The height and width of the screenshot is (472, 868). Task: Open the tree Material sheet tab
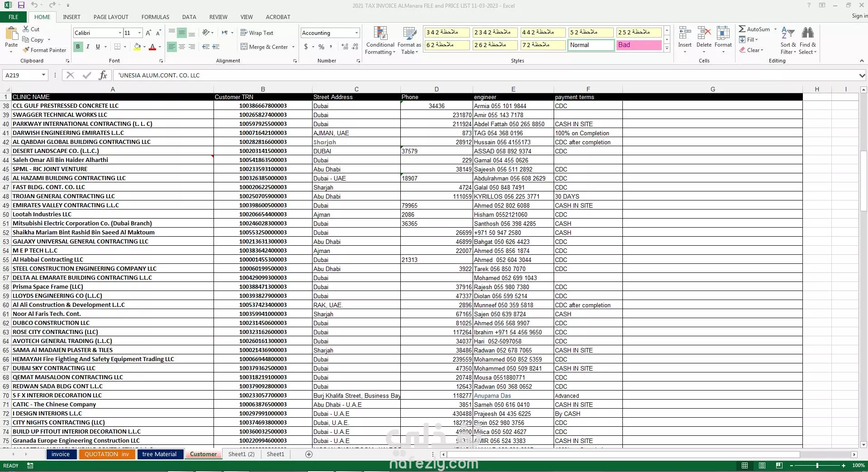point(159,454)
